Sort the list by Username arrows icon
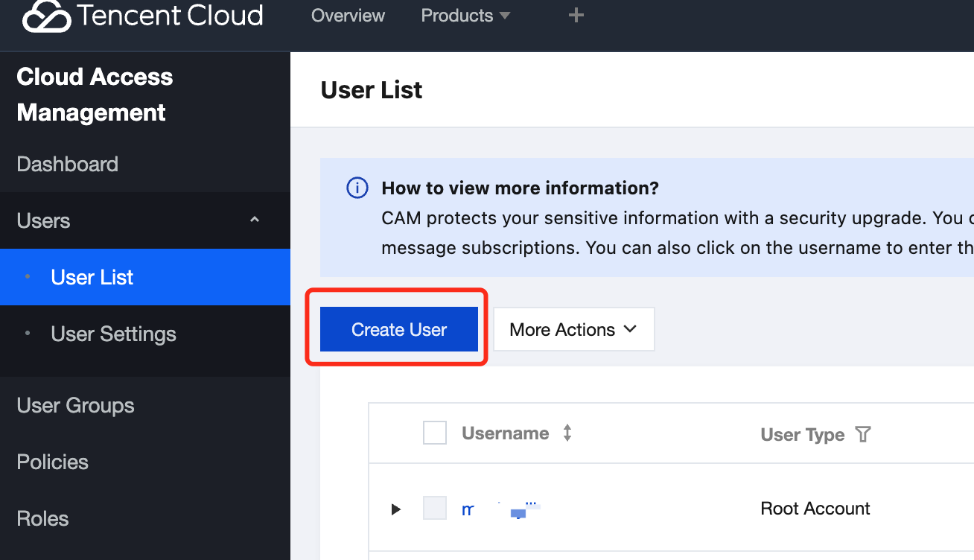The height and width of the screenshot is (560, 974). (567, 433)
